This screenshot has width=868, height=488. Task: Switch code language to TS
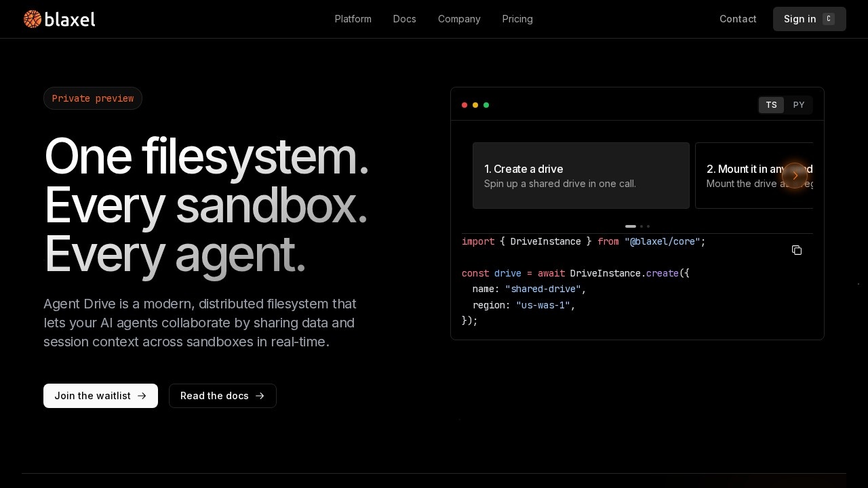(x=772, y=105)
